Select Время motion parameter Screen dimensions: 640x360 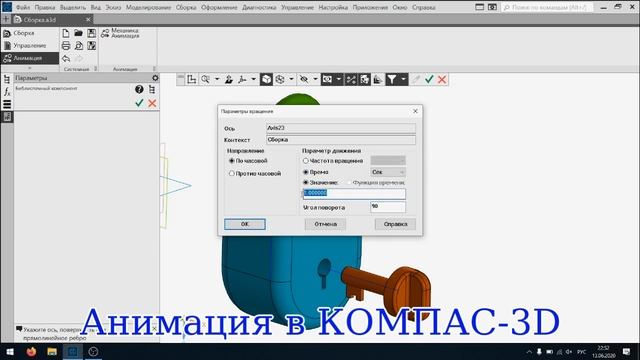(x=316, y=172)
